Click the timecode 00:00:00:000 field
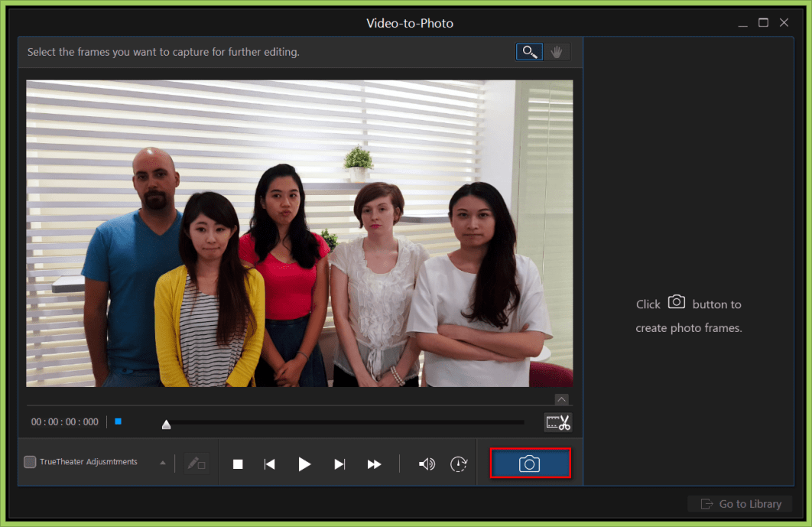This screenshot has height=527, width=812. [x=65, y=422]
